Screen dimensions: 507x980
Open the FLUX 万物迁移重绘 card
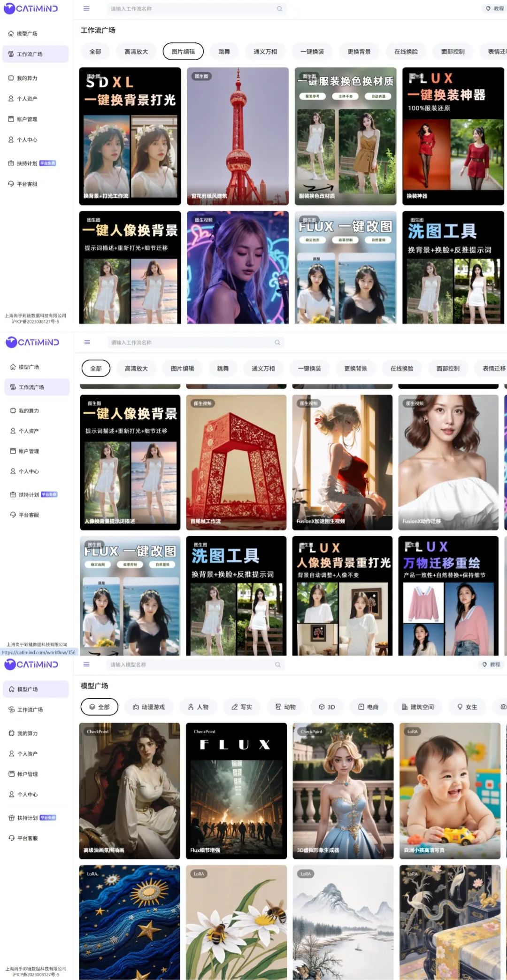coord(448,595)
